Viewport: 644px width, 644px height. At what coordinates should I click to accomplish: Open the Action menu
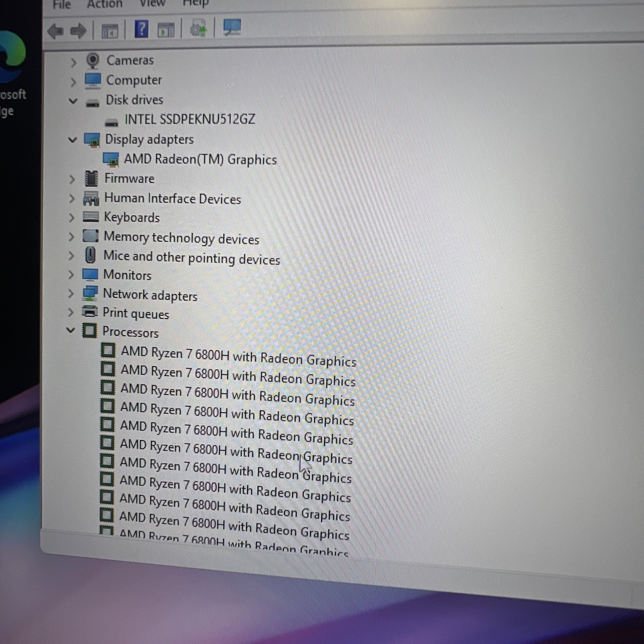coord(105,4)
